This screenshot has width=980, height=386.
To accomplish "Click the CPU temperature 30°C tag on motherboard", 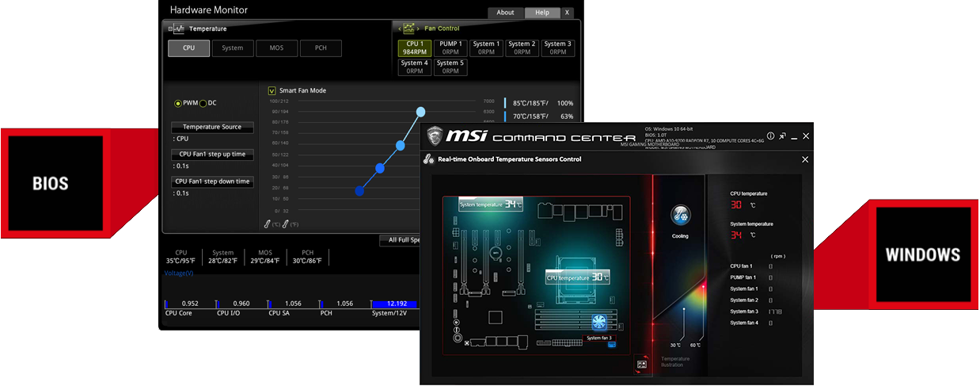I will click(x=578, y=277).
